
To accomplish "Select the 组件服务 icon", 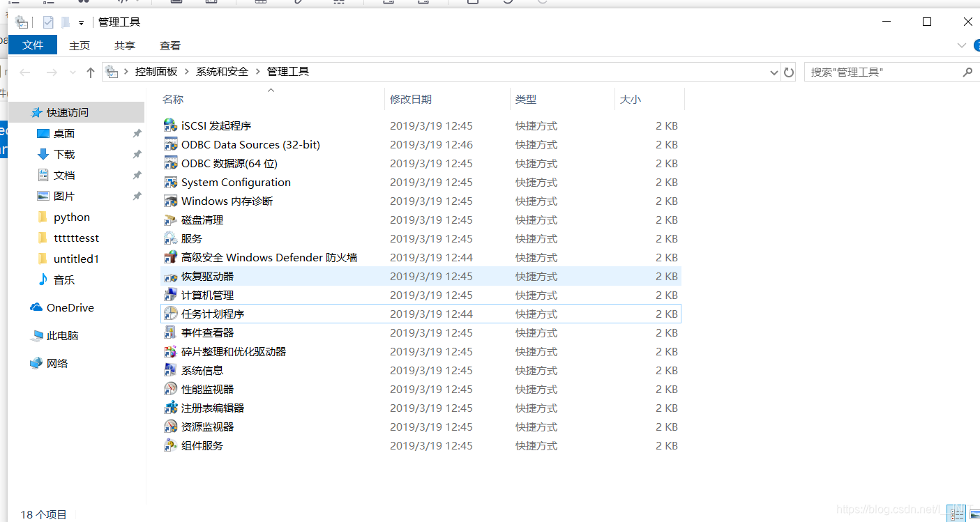I will click(x=170, y=445).
